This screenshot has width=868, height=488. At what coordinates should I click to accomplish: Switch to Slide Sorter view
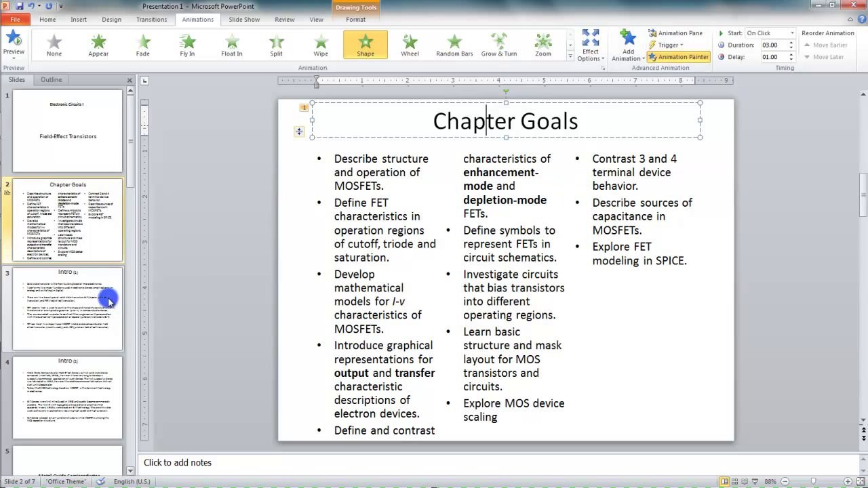click(736, 481)
